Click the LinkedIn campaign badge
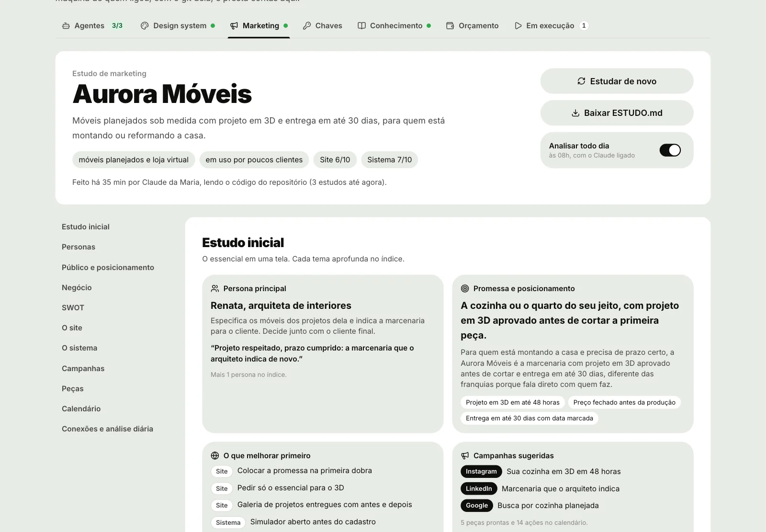 point(479,488)
